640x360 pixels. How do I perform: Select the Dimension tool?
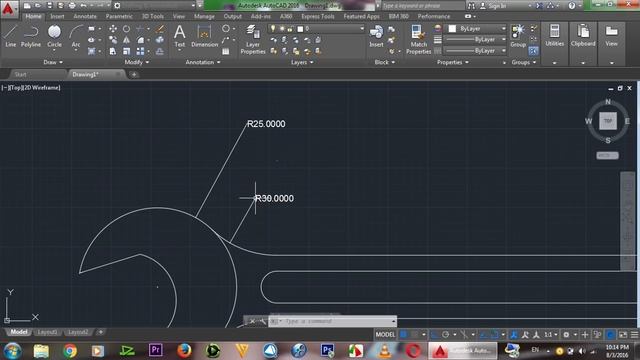click(204, 36)
